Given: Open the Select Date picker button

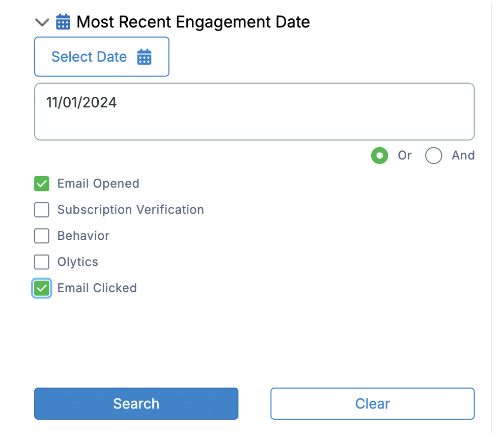Looking at the screenshot, I should click(x=102, y=57).
